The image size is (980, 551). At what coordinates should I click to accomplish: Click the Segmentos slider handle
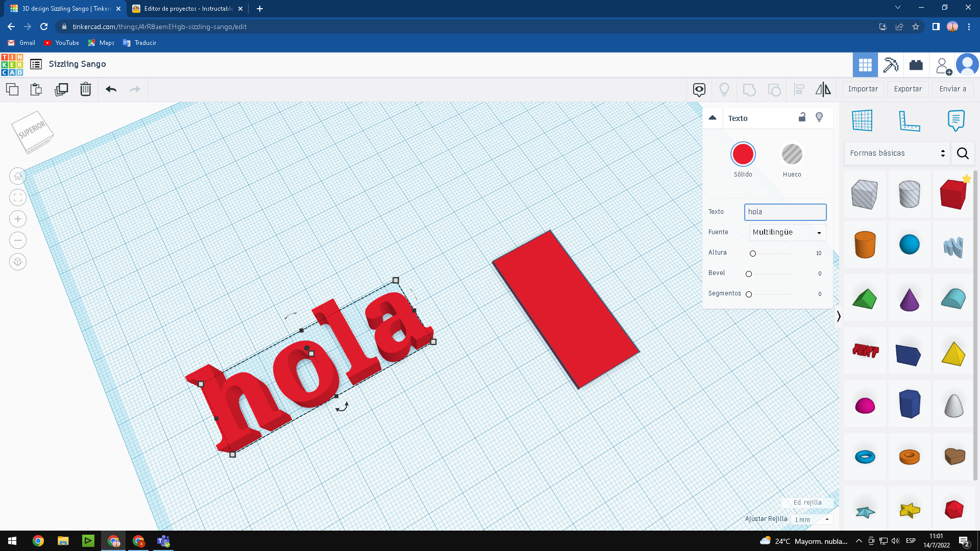(749, 294)
